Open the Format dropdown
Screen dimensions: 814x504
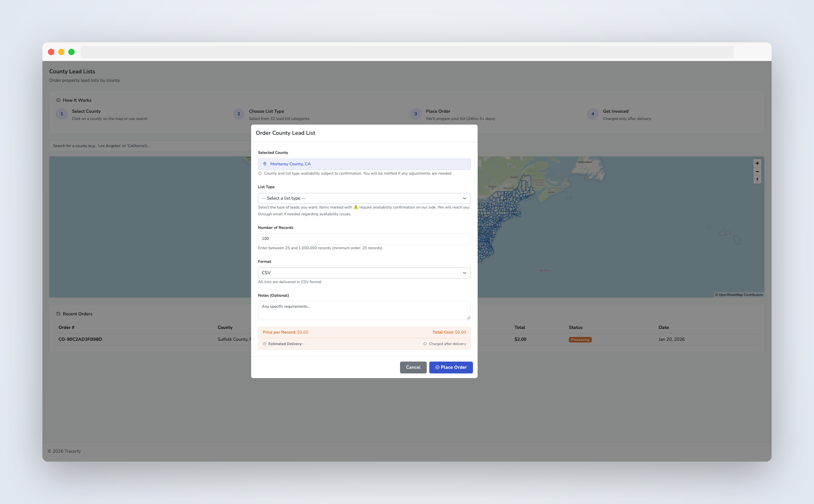click(x=364, y=273)
